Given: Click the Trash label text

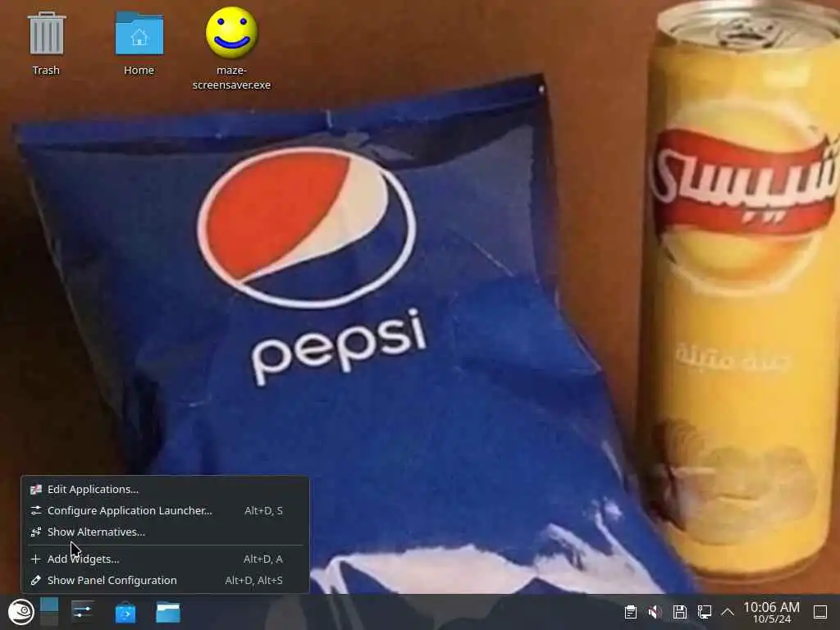Looking at the screenshot, I should coord(46,71).
